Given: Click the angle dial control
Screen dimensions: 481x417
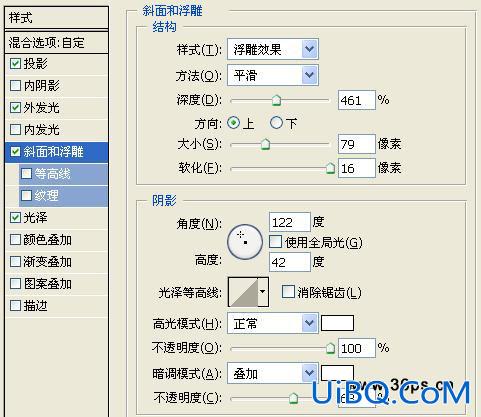Looking at the screenshot, I should (245, 242).
